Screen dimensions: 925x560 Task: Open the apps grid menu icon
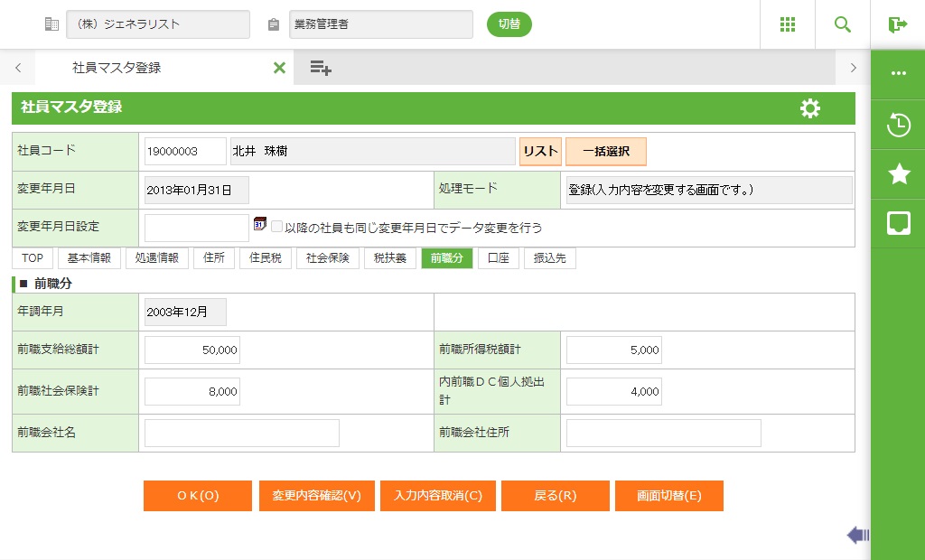(x=787, y=24)
